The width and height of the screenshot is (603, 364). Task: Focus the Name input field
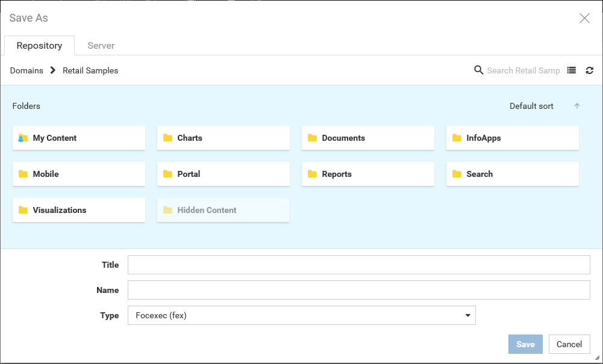[x=359, y=290]
